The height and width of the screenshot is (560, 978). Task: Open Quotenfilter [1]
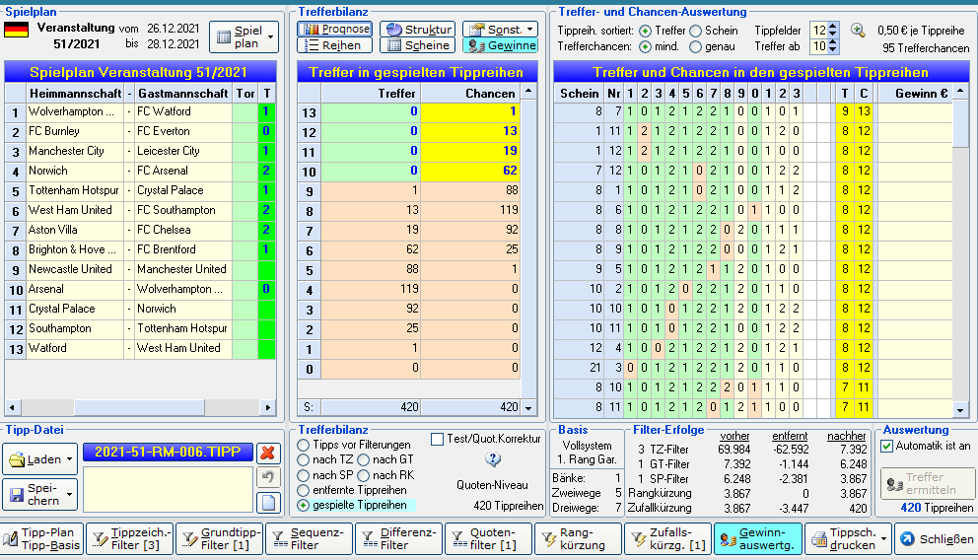coord(489,538)
